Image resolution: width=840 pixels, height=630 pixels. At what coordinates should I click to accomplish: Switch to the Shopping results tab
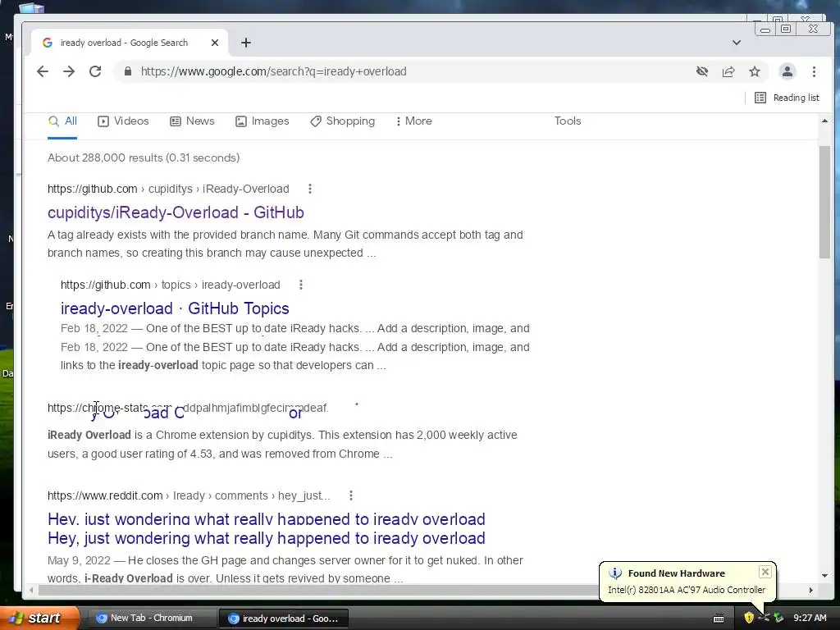[343, 121]
